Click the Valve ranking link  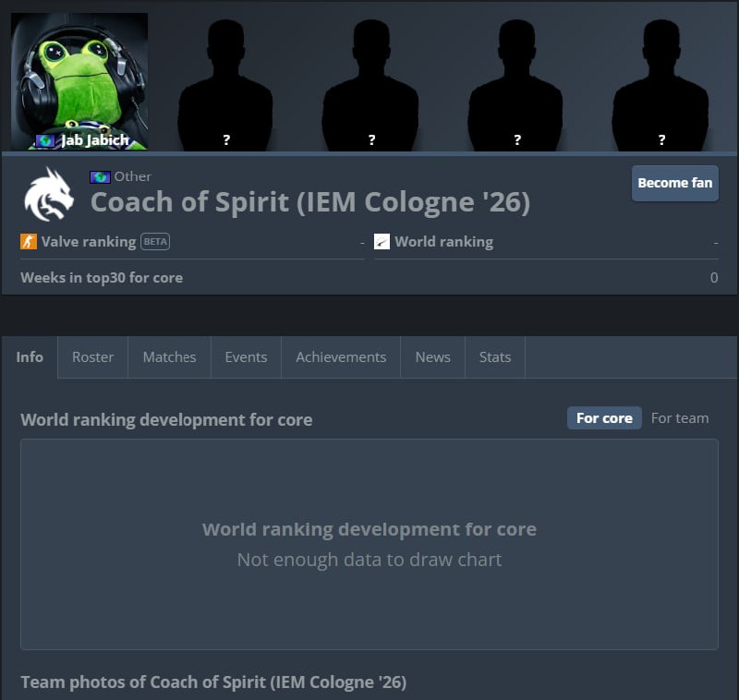click(x=89, y=242)
